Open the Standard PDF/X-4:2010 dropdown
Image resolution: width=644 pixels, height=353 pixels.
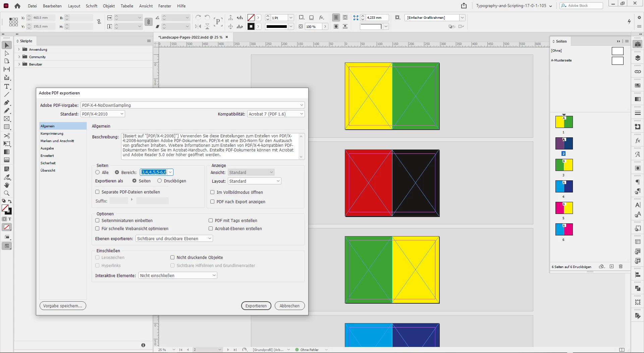[x=103, y=114]
